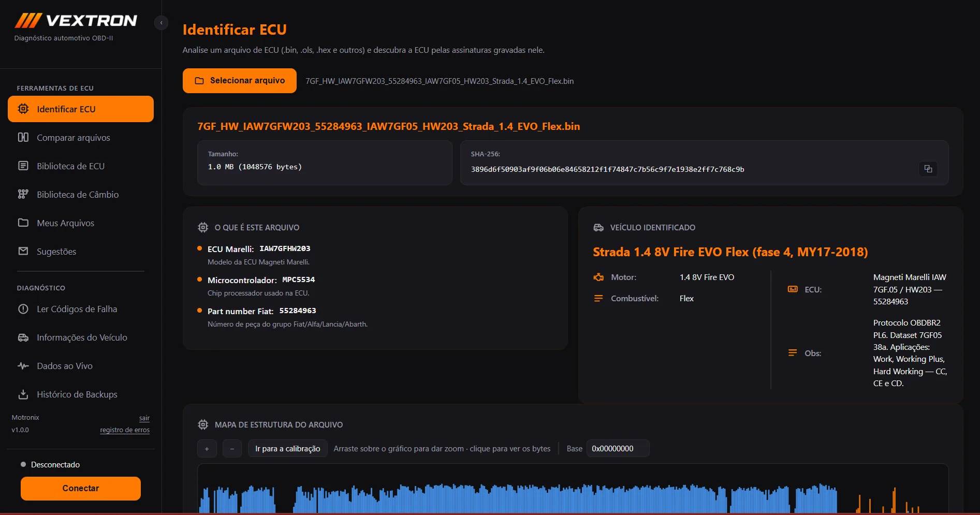This screenshot has height=515, width=980.
Task: Open the registro de erros link
Action: 125,430
